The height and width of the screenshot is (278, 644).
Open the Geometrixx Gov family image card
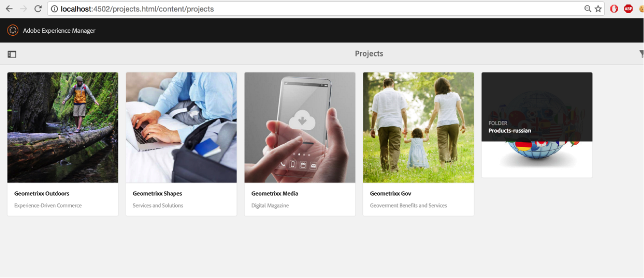tap(418, 127)
